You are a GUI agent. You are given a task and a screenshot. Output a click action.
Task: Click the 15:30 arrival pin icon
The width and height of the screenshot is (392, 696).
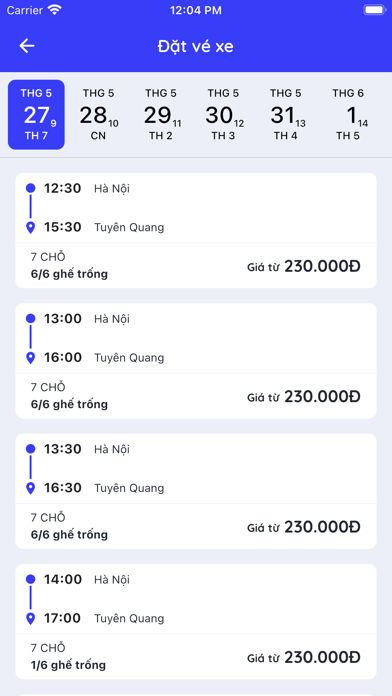tap(31, 228)
